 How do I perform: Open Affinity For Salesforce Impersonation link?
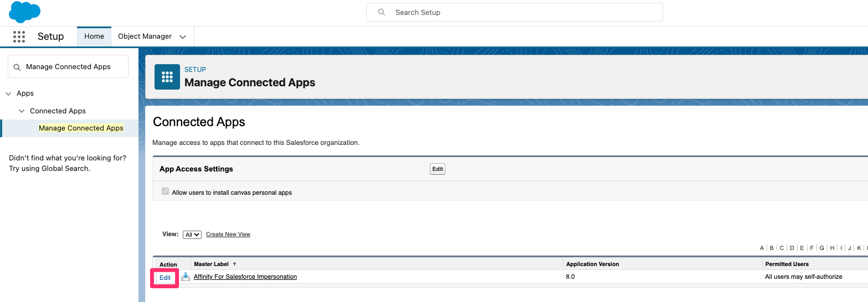[x=245, y=277]
